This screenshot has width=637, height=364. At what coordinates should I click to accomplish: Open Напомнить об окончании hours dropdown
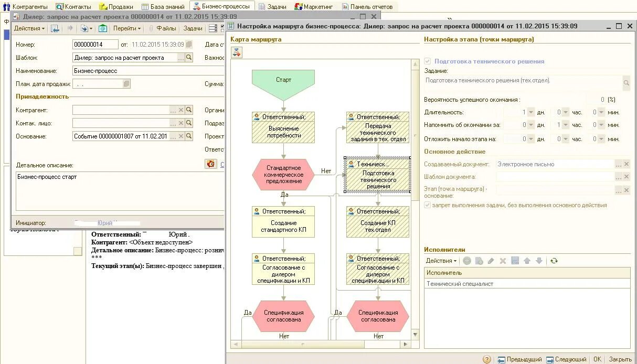pos(566,125)
